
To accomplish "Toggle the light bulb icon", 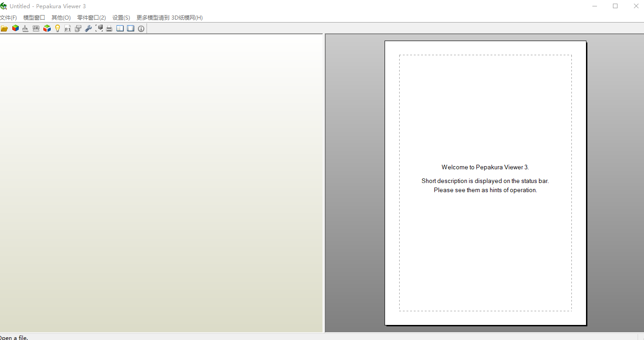I will [x=58, y=28].
